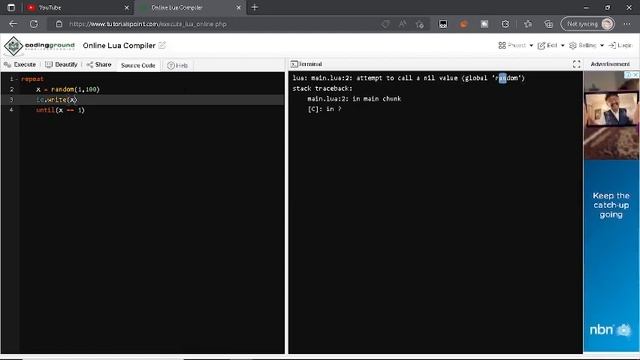
Task: Click the Coding Ground logo
Action: click(x=39, y=46)
